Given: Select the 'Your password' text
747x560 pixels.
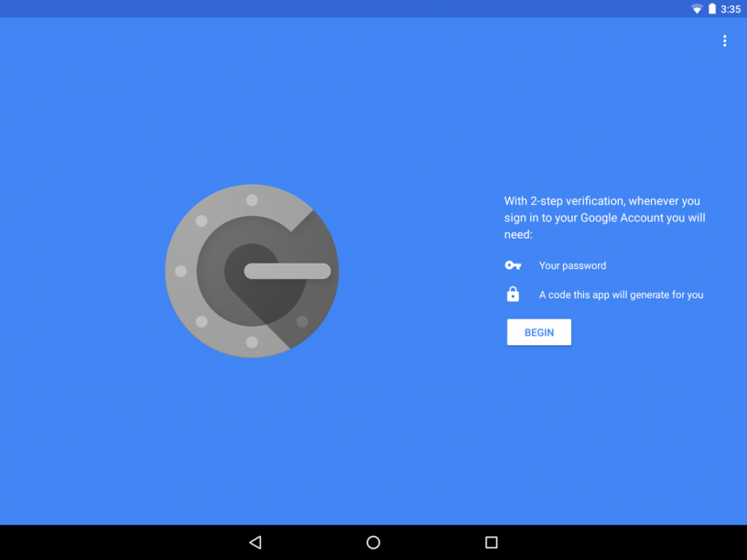Looking at the screenshot, I should click(572, 265).
